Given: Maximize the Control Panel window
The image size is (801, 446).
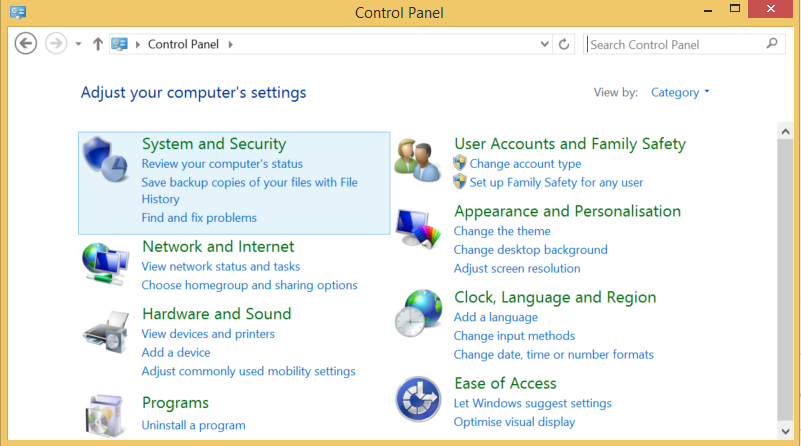Looking at the screenshot, I should tap(735, 9).
